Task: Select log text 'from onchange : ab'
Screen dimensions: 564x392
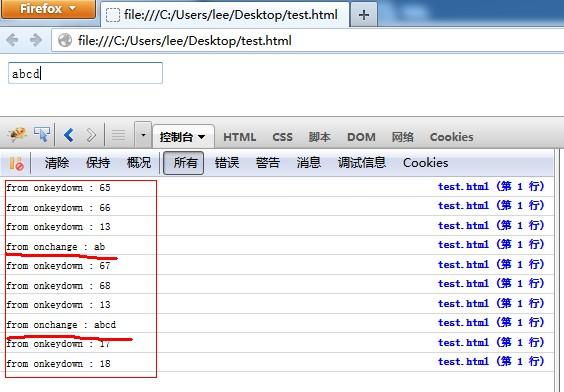Action: click(56, 247)
